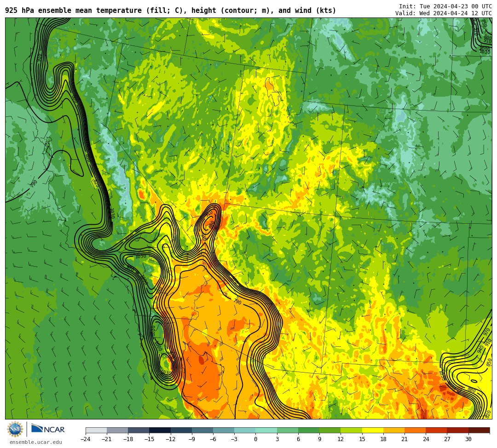This screenshot has width=497, height=448.
Task: Click the positive 6 colorbar label
Action: (x=298, y=439)
